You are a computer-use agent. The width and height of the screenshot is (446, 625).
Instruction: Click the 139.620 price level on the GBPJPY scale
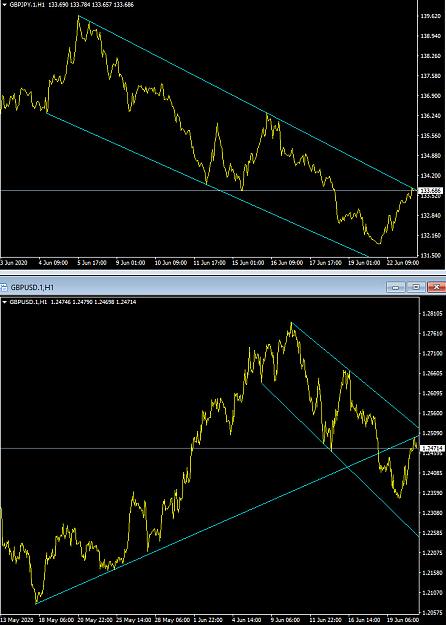(429, 16)
